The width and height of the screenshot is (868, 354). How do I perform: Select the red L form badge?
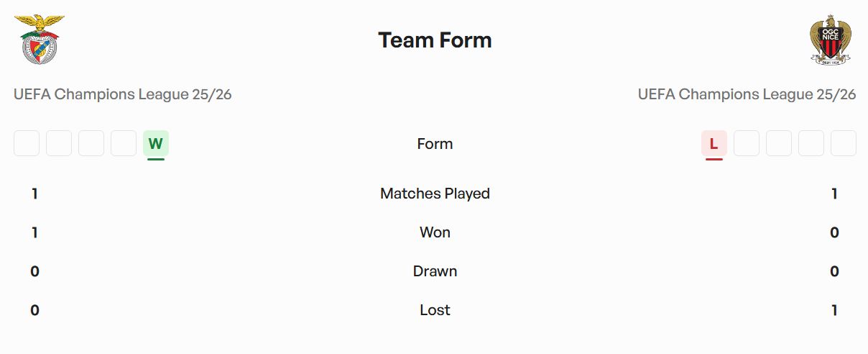(714, 144)
